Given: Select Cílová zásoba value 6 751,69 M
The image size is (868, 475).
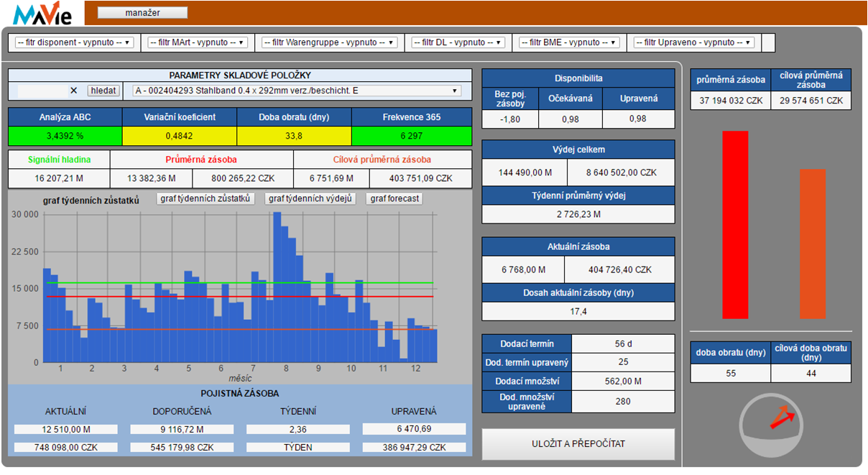Looking at the screenshot, I should coord(331,178).
